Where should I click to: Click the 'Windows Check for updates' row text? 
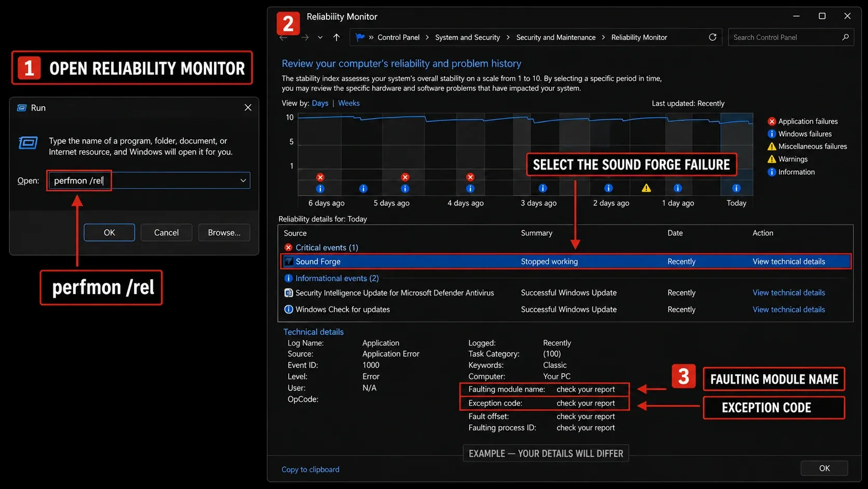click(343, 309)
